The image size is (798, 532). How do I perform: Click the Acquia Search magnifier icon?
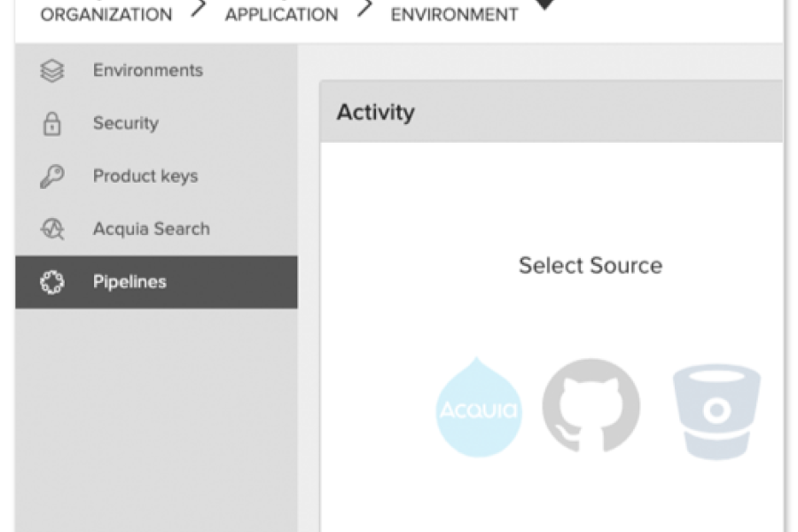(52, 230)
